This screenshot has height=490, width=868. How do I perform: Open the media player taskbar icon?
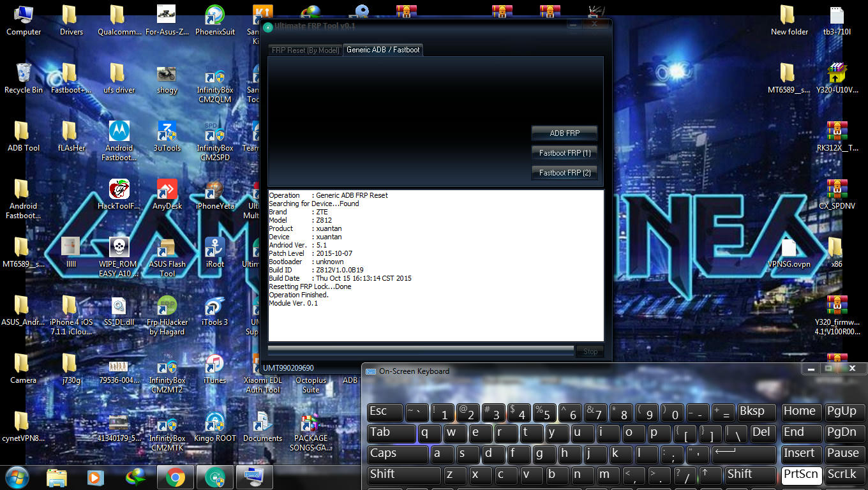96,477
